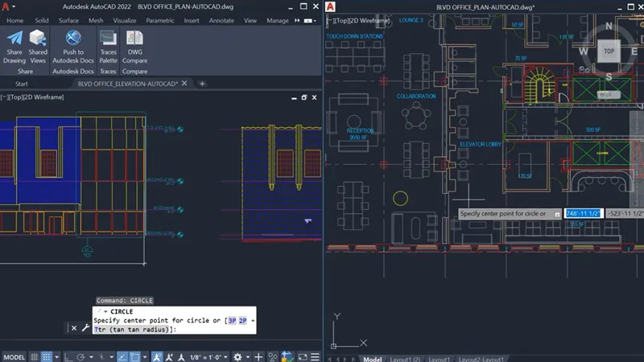644x362 pixels.
Task: Switch to Layout2-Layout1 tab in plan window
Action: [481, 359]
